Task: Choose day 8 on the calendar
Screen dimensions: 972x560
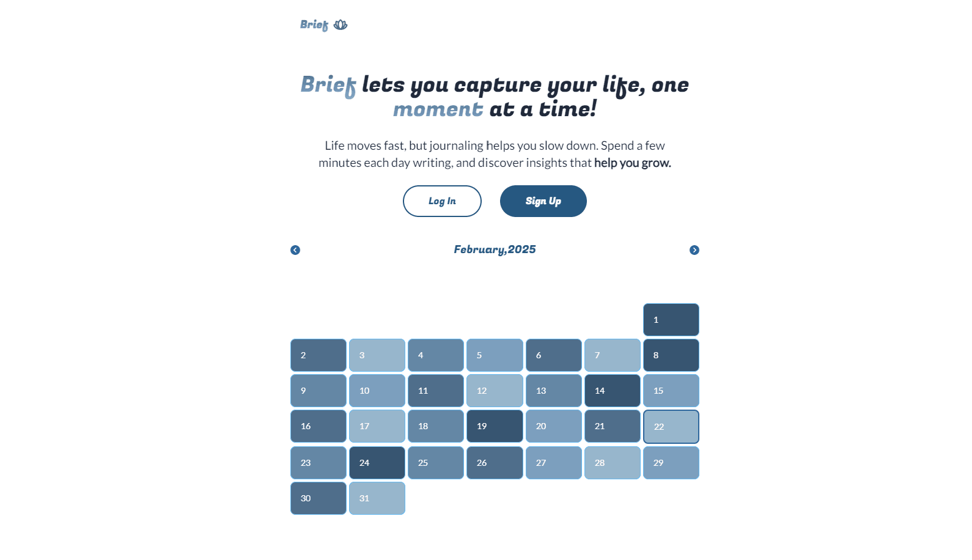Action: (671, 355)
